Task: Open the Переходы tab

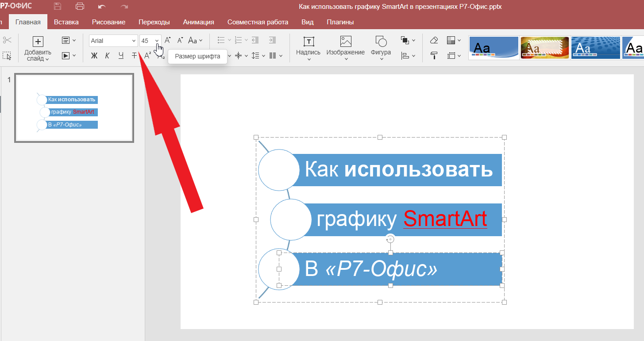Action: click(x=154, y=22)
